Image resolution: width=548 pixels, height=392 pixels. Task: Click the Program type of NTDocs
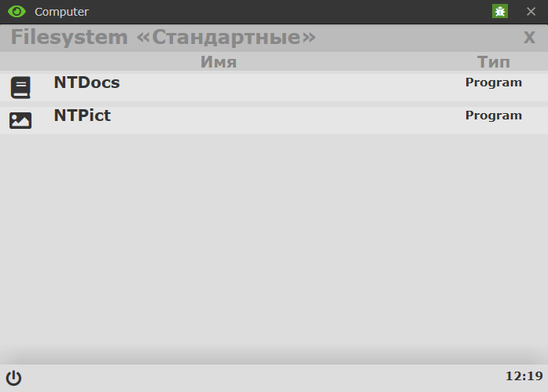(x=494, y=82)
